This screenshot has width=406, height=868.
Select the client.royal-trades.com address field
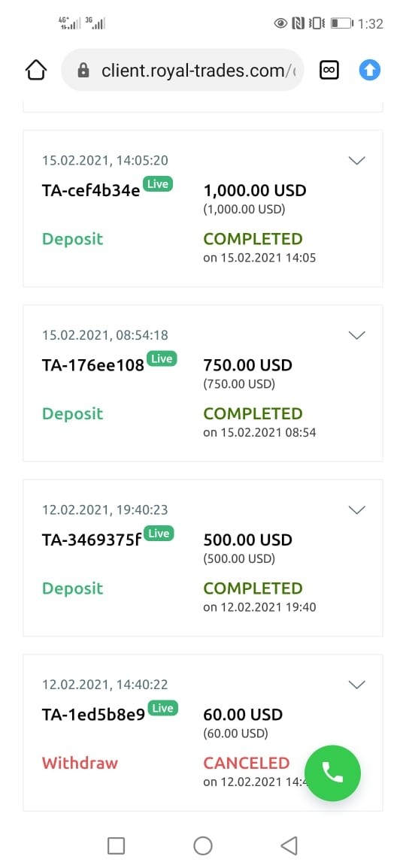pyautogui.click(x=183, y=70)
